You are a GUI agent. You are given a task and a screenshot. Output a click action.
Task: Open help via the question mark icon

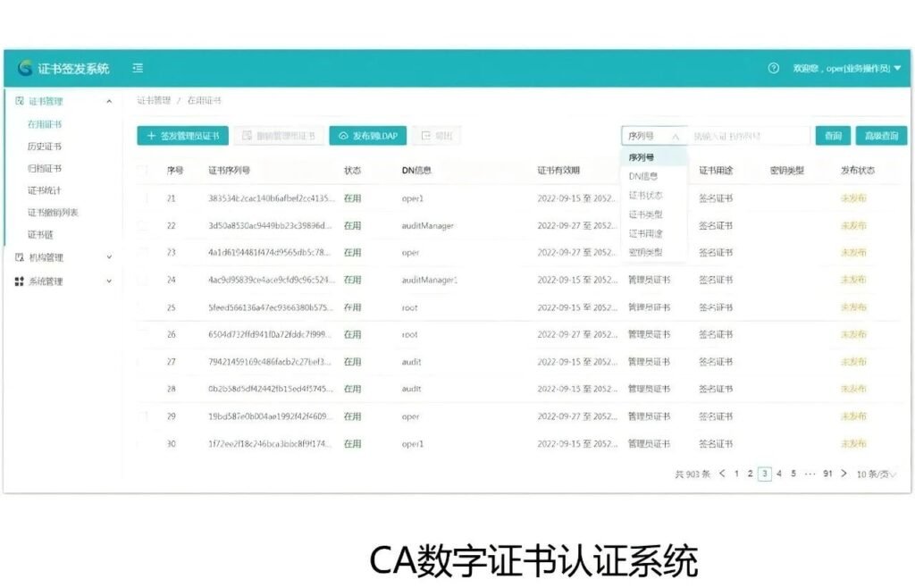[x=774, y=69]
